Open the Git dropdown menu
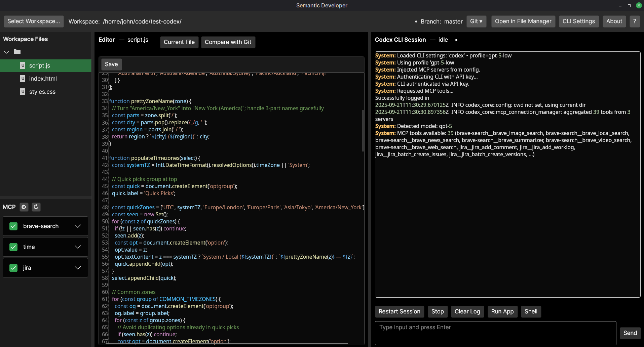 click(x=476, y=21)
